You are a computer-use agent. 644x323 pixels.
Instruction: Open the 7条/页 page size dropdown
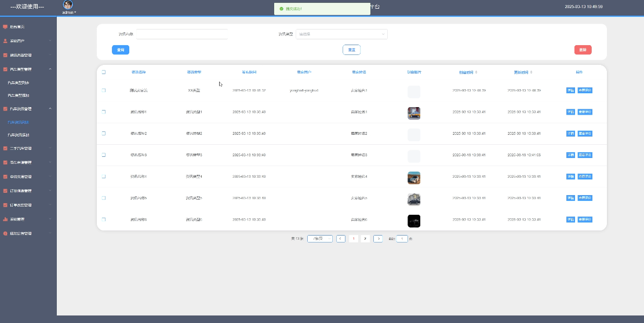(320, 238)
